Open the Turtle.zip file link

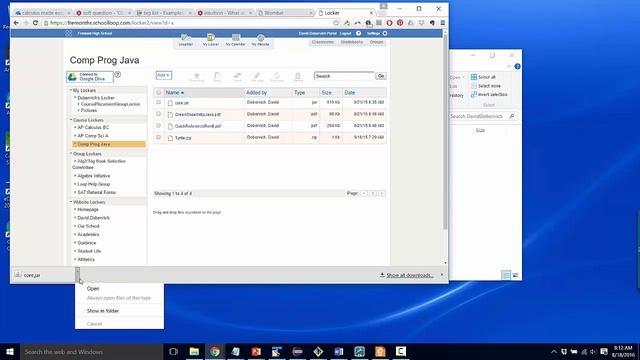click(x=183, y=138)
